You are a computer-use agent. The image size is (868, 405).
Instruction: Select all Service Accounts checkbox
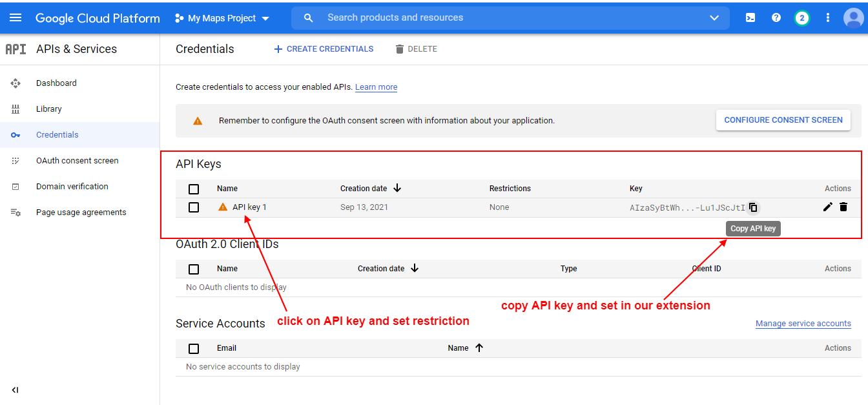coord(194,349)
